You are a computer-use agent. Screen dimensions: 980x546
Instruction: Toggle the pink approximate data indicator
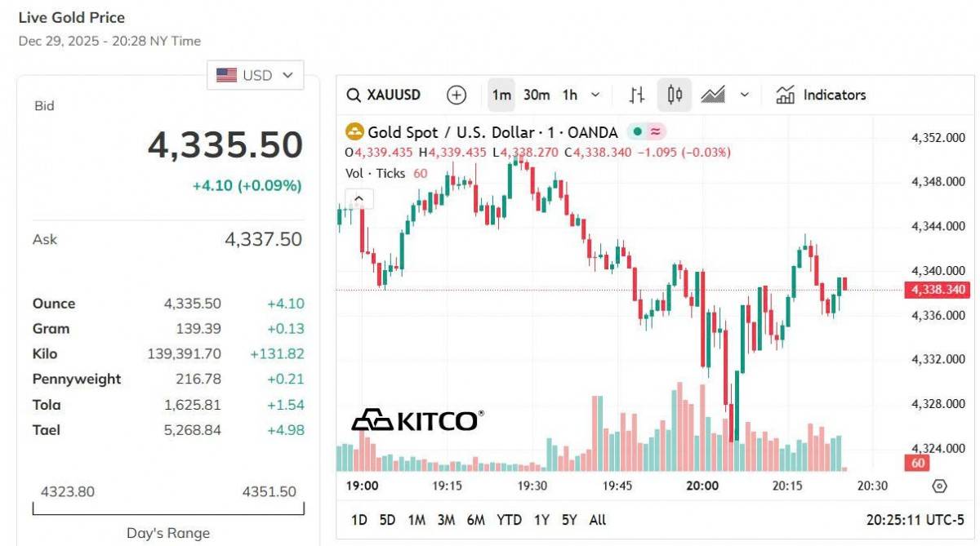coord(656,131)
